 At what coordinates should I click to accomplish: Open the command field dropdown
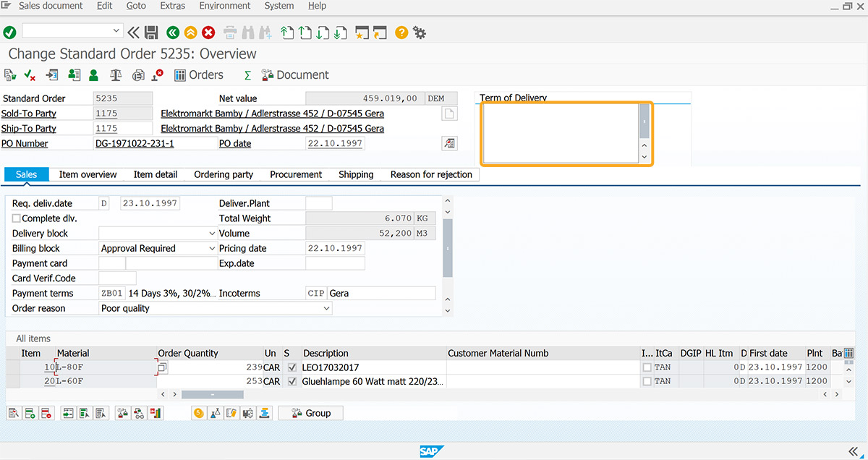[116, 31]
